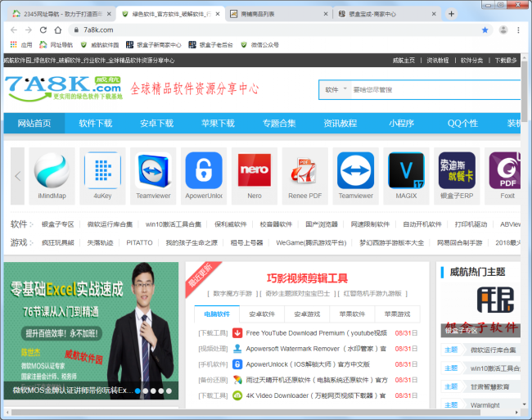532x420 pixels.
Task: Click the address bar showing 7a8k.com
Action: tap(278, 29)
